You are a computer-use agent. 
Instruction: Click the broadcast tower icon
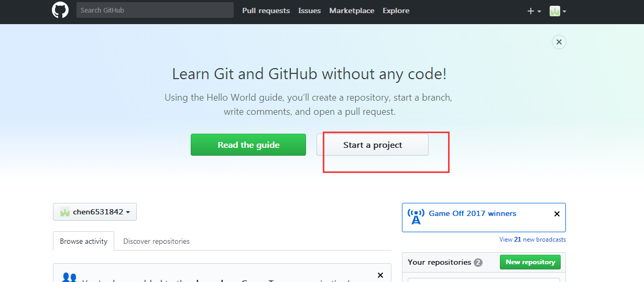[x=416, y=216]
